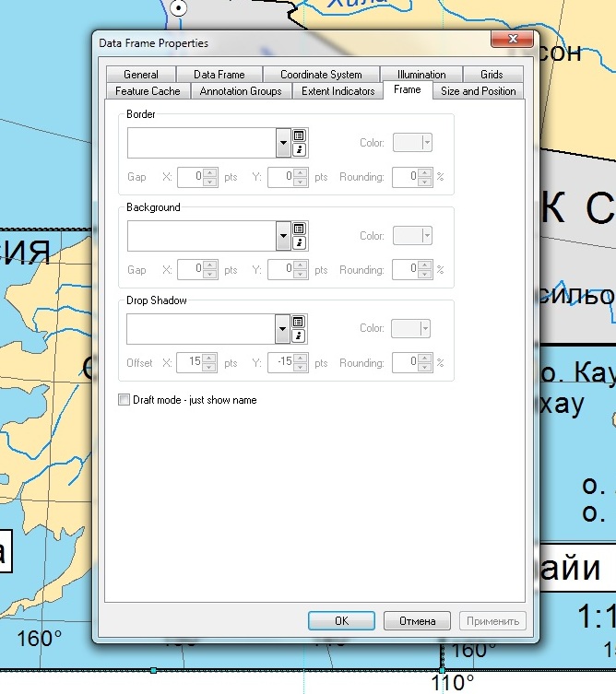
Task: Increase Border Gap X value
Action: [x=210, y=172]
